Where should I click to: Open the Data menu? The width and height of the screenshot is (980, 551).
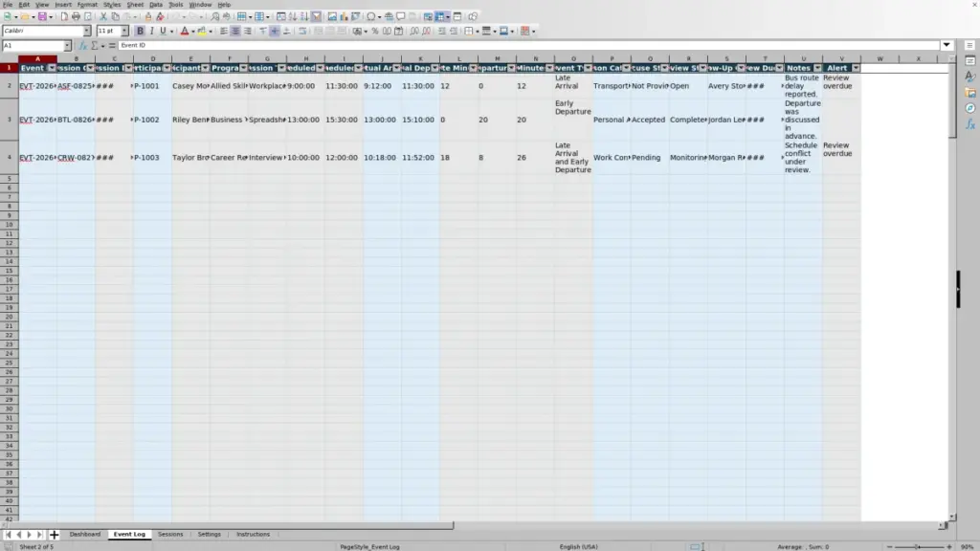156,5
